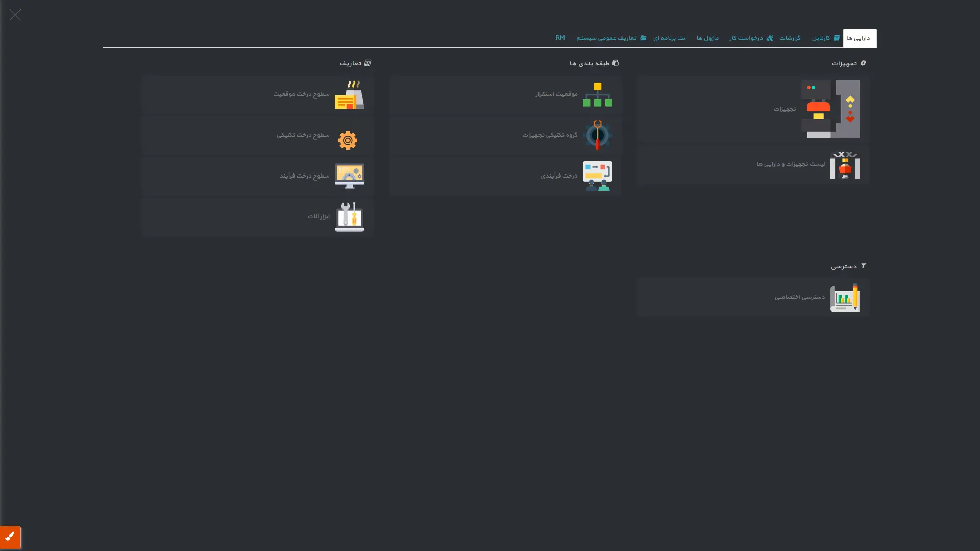
Task: Open the ماژول ها modules tab
Action: (707, 38)
